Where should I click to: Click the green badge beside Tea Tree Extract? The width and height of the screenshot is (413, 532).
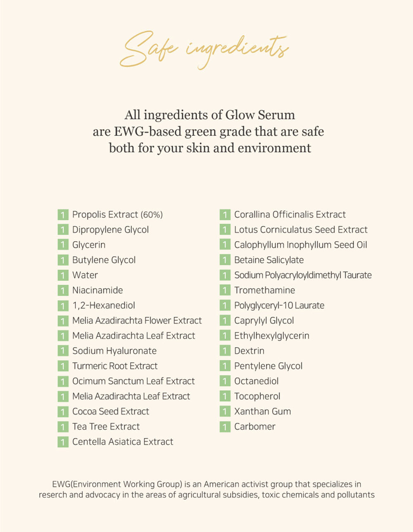[63, 427]
